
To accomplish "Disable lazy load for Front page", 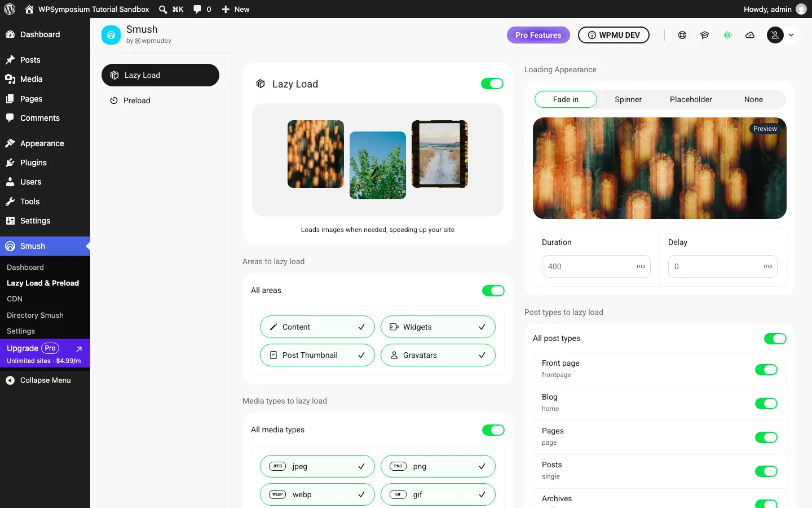I will (766, 370).
